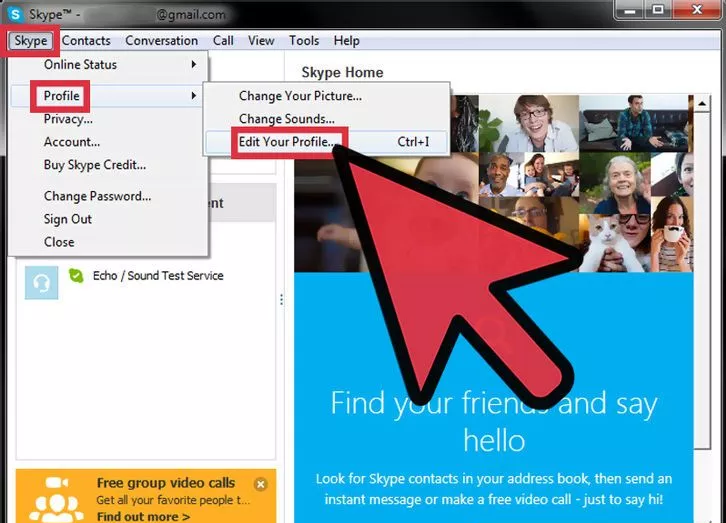Click the man sitting on couch photo
Viewport: 726px width, 523px height.
click(635, 123)
